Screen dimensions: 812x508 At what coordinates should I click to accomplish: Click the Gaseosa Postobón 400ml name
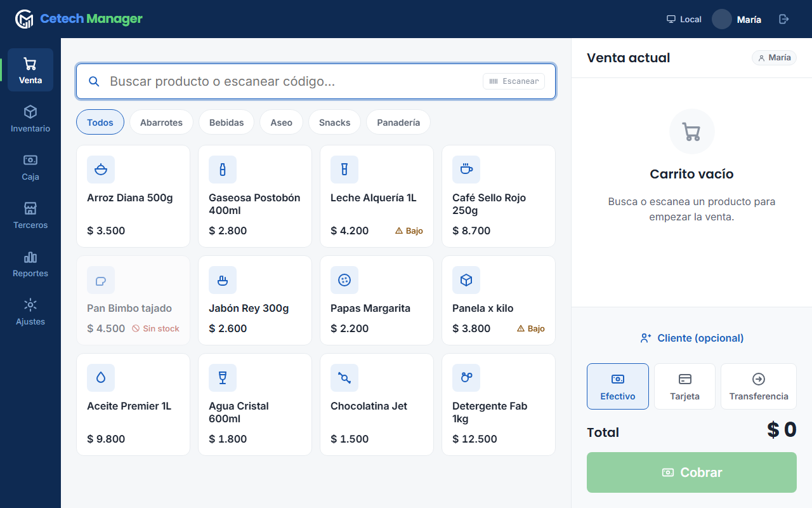point(254,204)
